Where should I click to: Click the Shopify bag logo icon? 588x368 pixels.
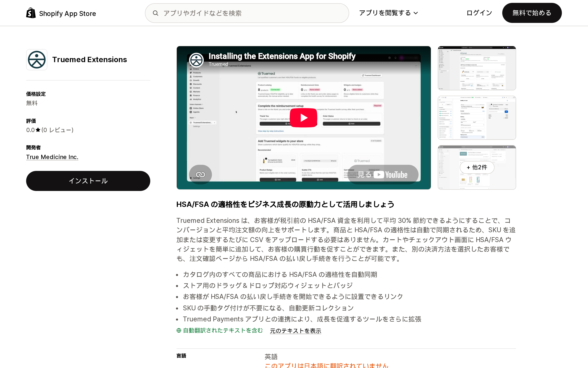[x=31, y=13]
